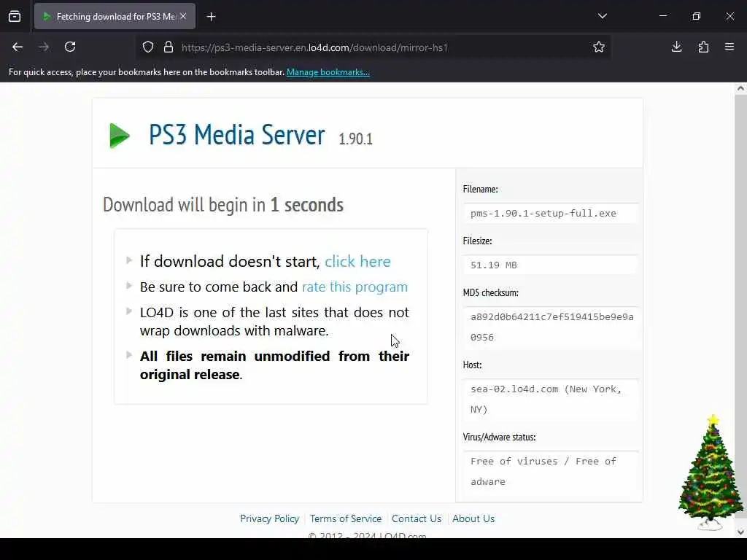Close the browser window

(x=729, y=16)
